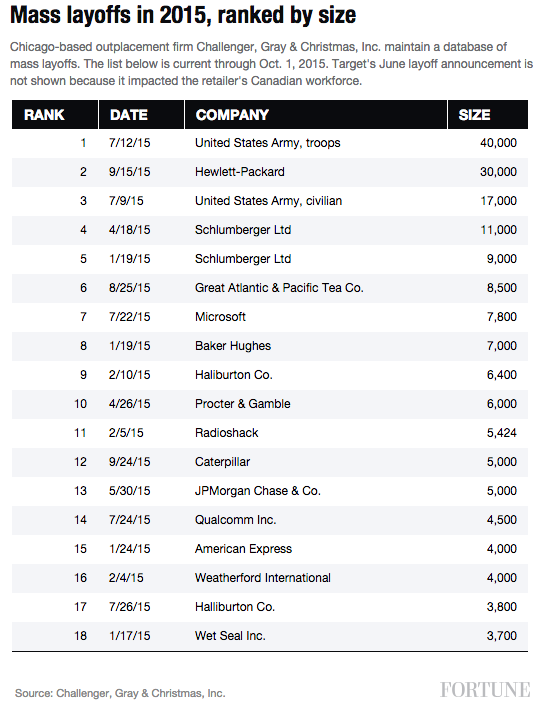This screenshot has width=545, height=710.
Task: Click the 6,400 size value
Action: 502,375
